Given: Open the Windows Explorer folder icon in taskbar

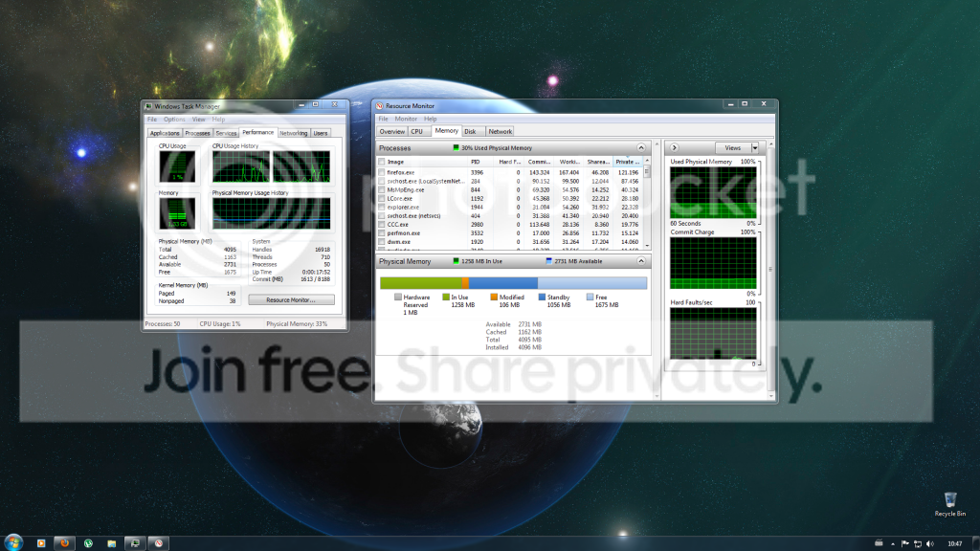Looking at the screenshot, I should [111, 543].
